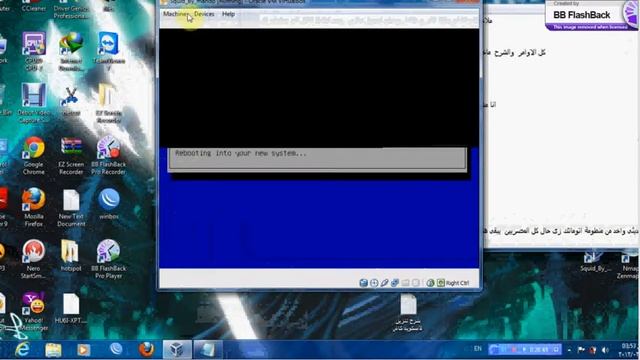Screen dimensions: 640x360
Task: Click Internet Explorer in the taskbar
Action: click(x=22, y=350)
